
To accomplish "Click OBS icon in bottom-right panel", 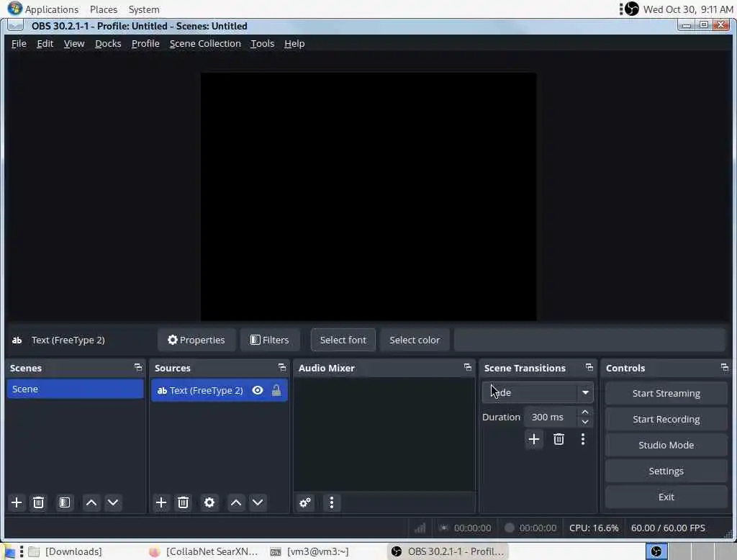I will (656, 551).
